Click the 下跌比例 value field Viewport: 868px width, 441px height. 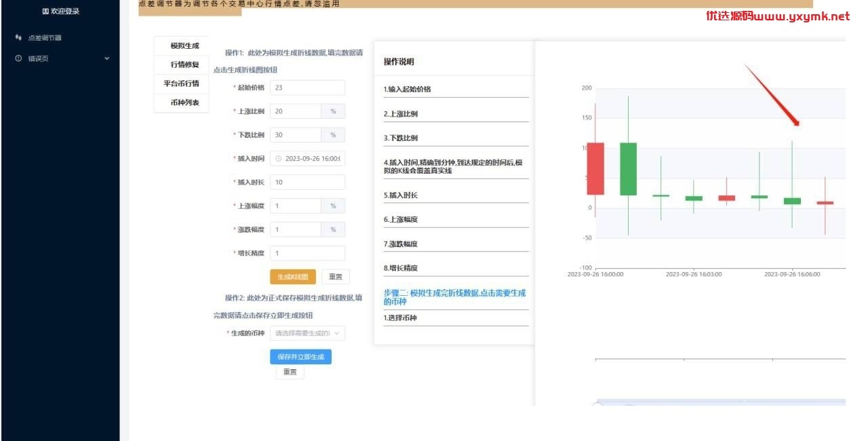(x=295, y=135)
